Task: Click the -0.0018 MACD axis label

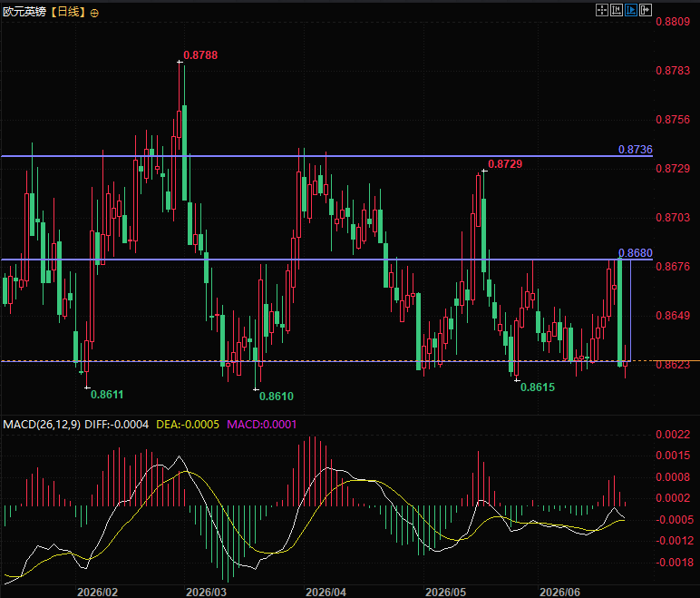Action: click(674, 563)
